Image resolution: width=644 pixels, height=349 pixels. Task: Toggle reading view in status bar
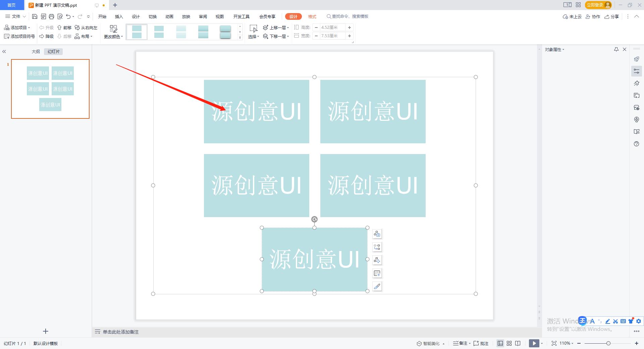click(x=518, y=343)
